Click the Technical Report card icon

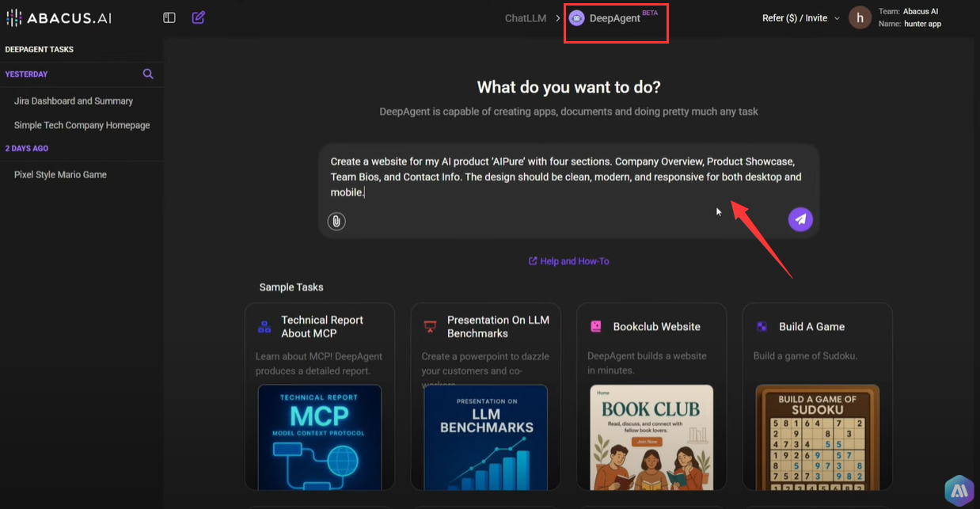[x=264, y=326]
